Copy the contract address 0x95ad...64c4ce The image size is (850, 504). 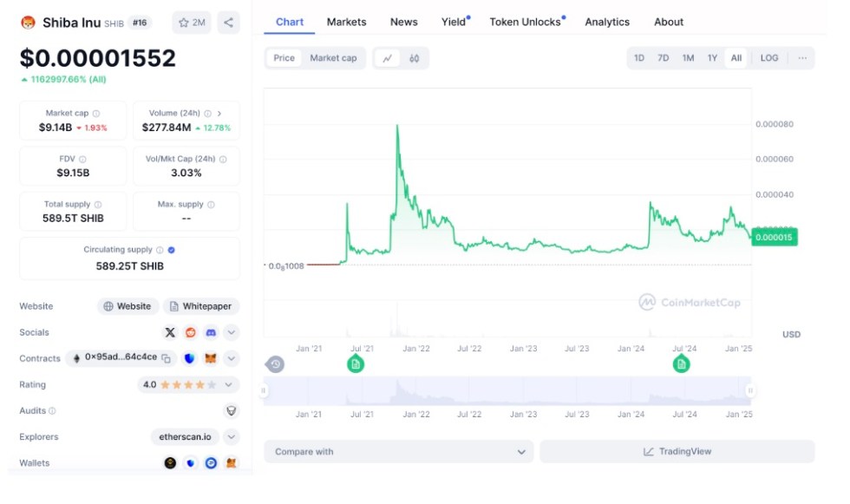[x=166, y=358]
